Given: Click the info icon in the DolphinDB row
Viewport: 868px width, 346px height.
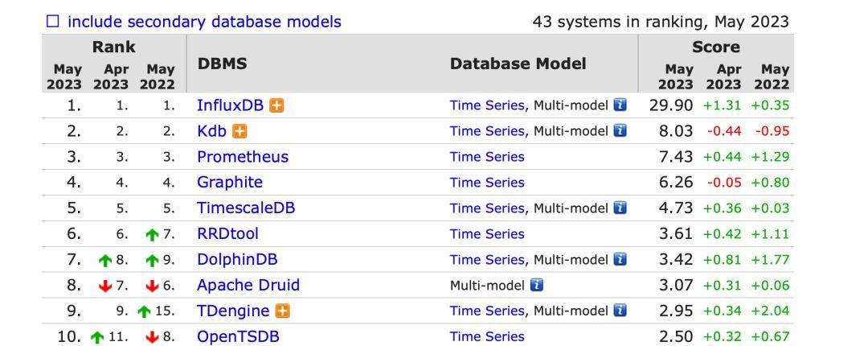Looking at the screenshot, I should (x=620, y=259).
